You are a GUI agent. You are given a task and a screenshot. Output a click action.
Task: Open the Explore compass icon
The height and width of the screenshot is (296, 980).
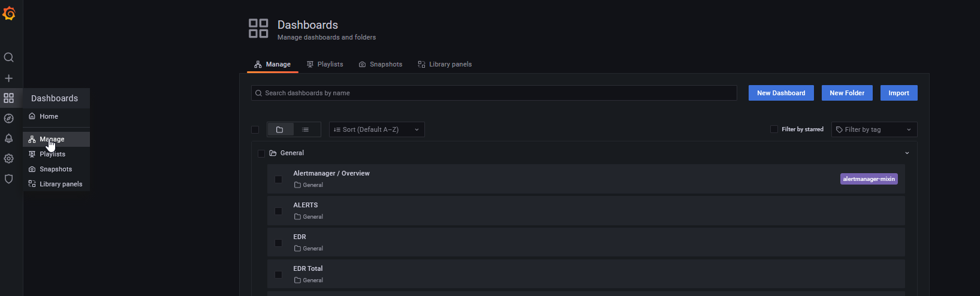click(x=9, y=119)
